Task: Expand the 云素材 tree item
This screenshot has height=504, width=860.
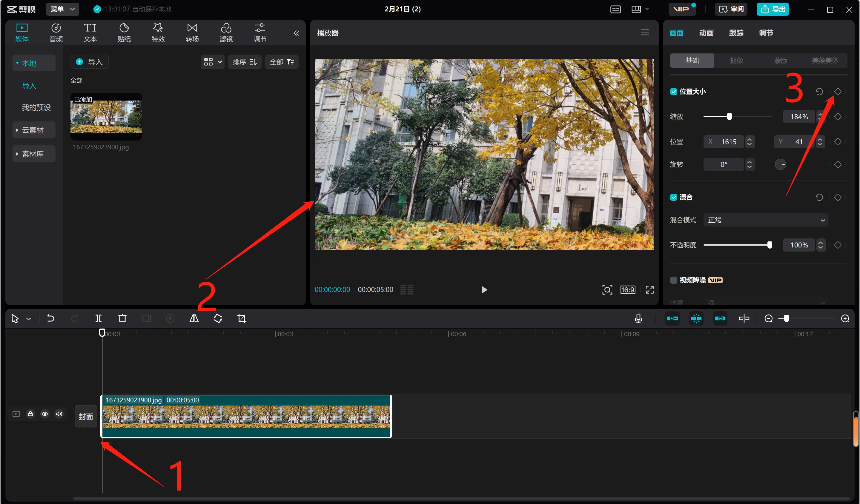Action: pyautogui.click(x=33, y=130)
